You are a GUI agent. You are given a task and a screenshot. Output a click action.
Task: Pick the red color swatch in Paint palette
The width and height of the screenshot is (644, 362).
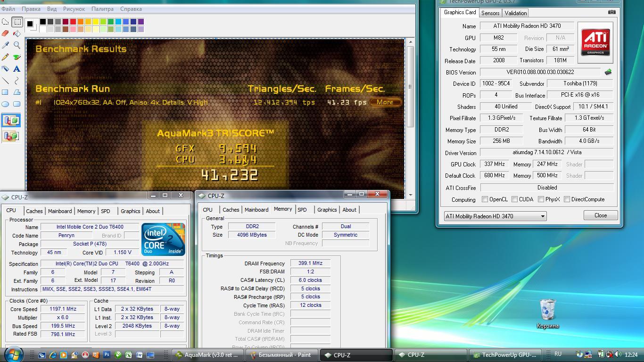click(73, 21)
